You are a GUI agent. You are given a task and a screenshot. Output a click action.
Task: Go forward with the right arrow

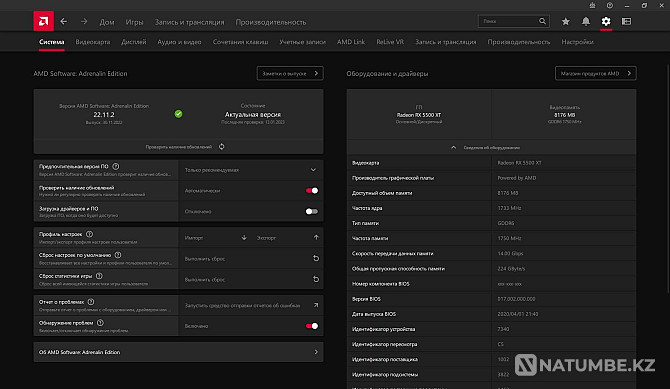[84, 21]
